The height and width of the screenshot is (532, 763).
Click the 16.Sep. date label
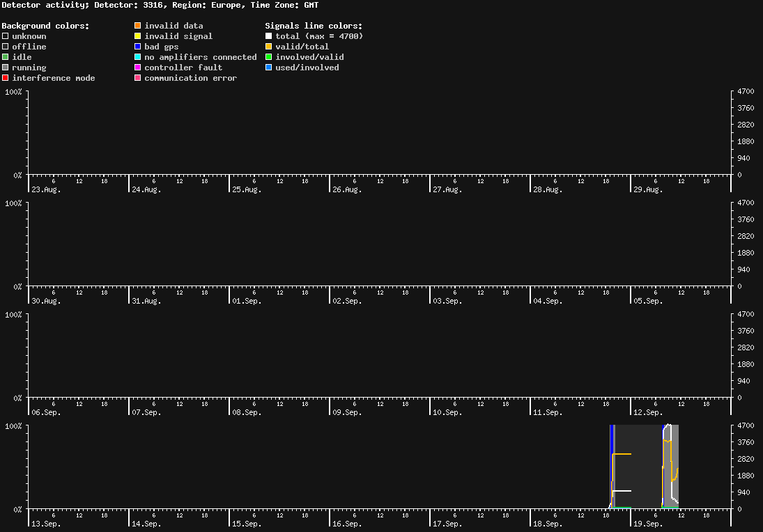[x=348, y=524]
